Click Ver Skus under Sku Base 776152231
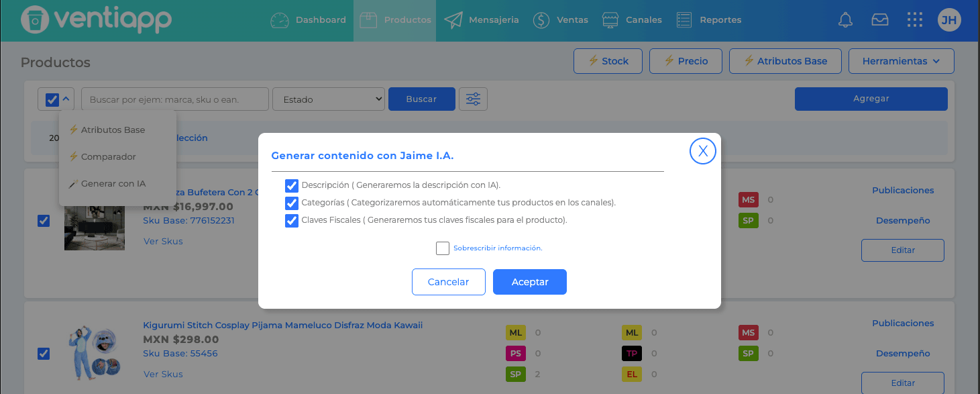The height and width of the screenshot is (394, 980). (x=163, y=241)
